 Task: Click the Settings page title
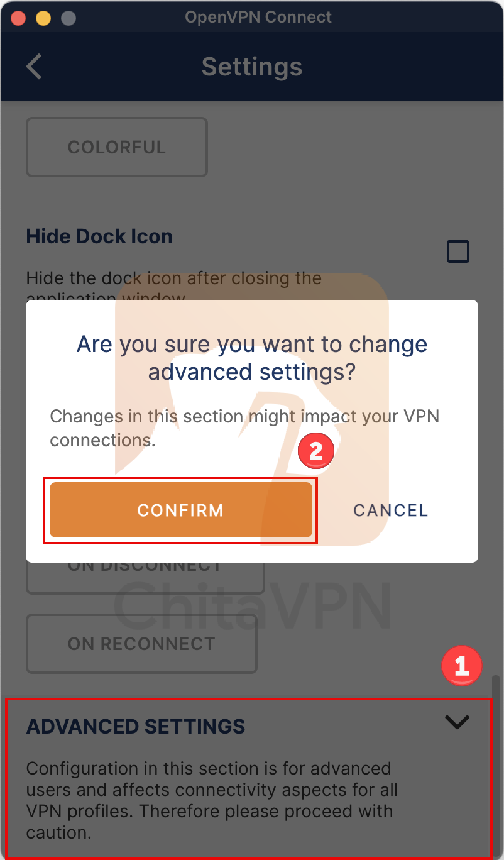coord(252,67)
